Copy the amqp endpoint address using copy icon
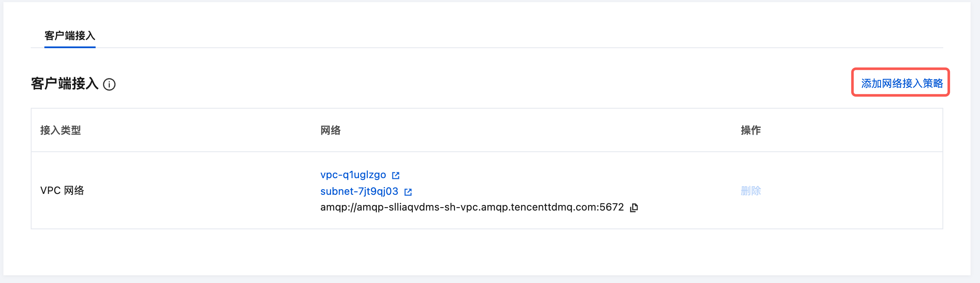This screenshot has height=283, width=980. pos(634,208)
